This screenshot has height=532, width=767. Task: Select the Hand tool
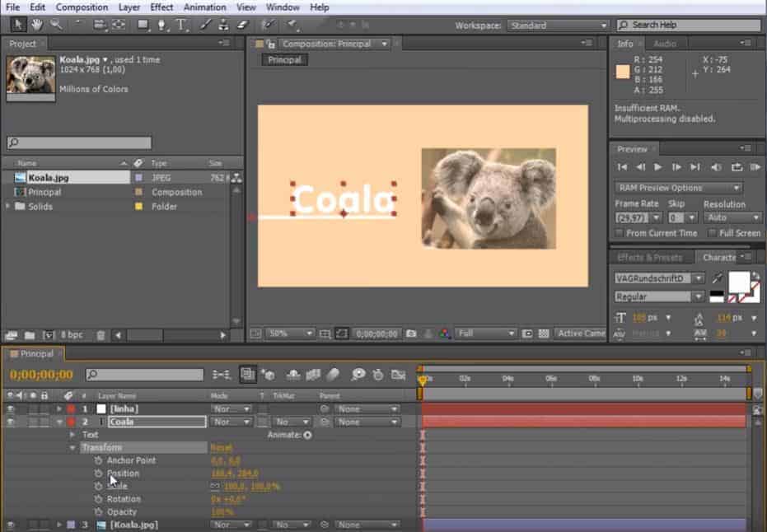click(37, 25)
